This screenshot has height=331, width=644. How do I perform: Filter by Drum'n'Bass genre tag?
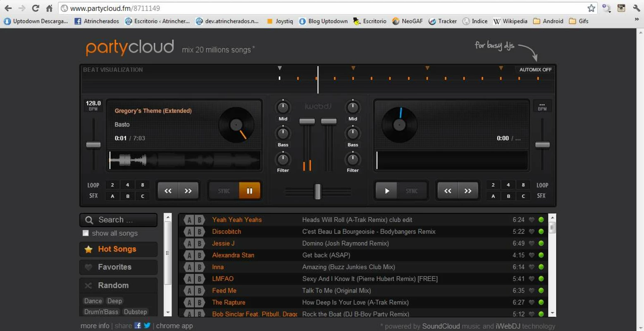click(101, 312)
